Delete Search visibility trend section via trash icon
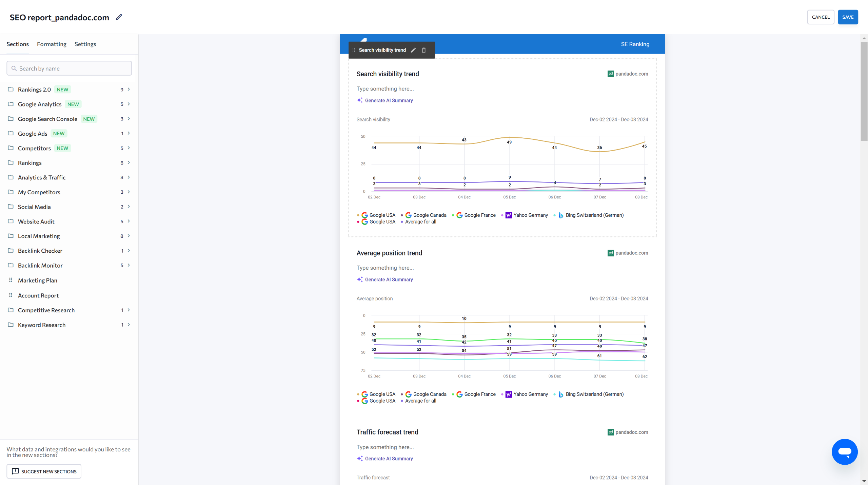Viewport: 868px width, 485px height. click(423, 50)
